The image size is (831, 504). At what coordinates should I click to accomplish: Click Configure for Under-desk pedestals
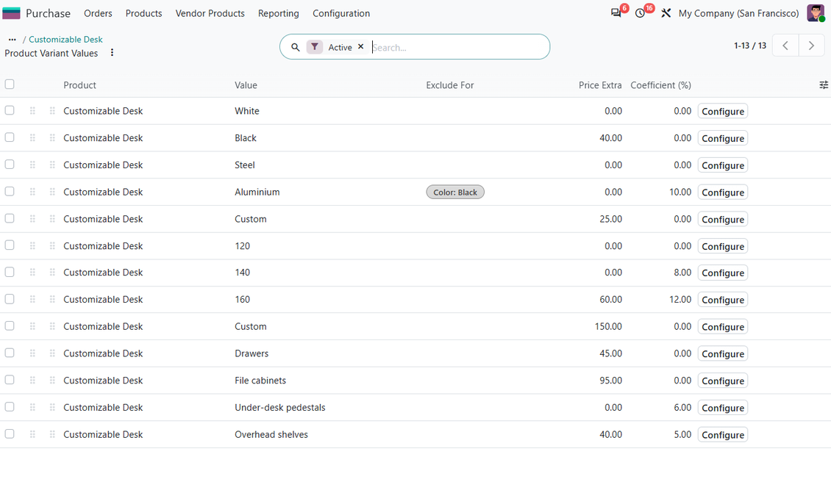point(723,408)
